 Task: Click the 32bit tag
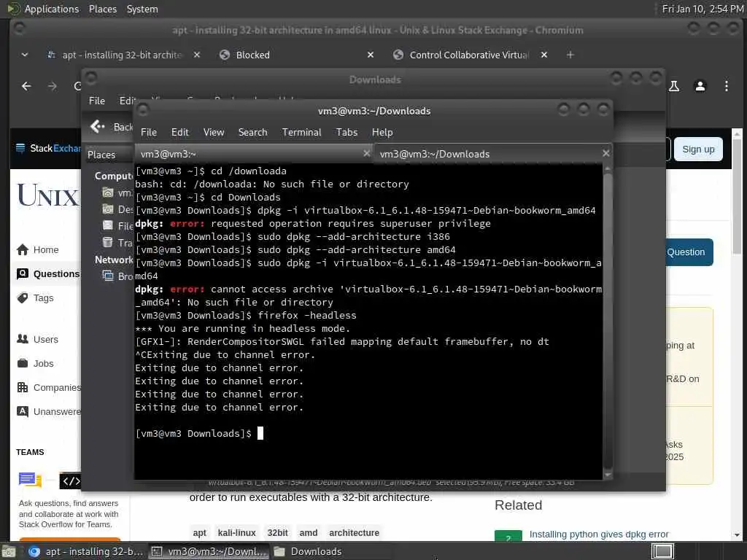277,533
